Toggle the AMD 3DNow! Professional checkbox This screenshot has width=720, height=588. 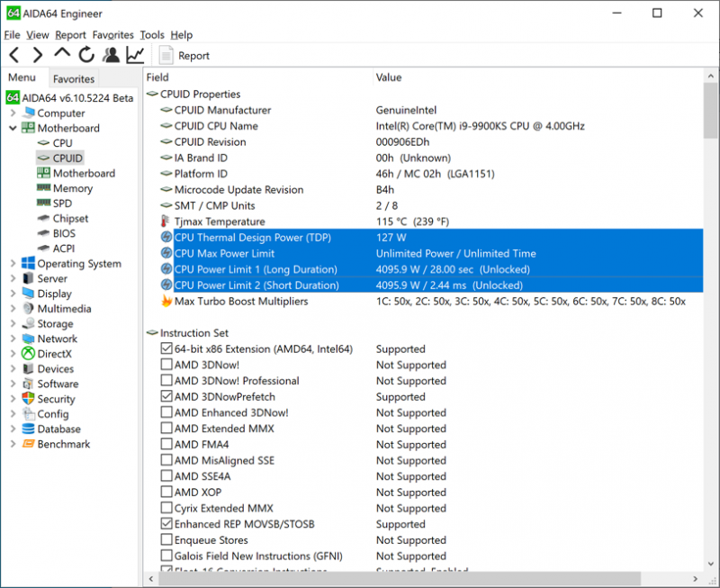[166, 380]
